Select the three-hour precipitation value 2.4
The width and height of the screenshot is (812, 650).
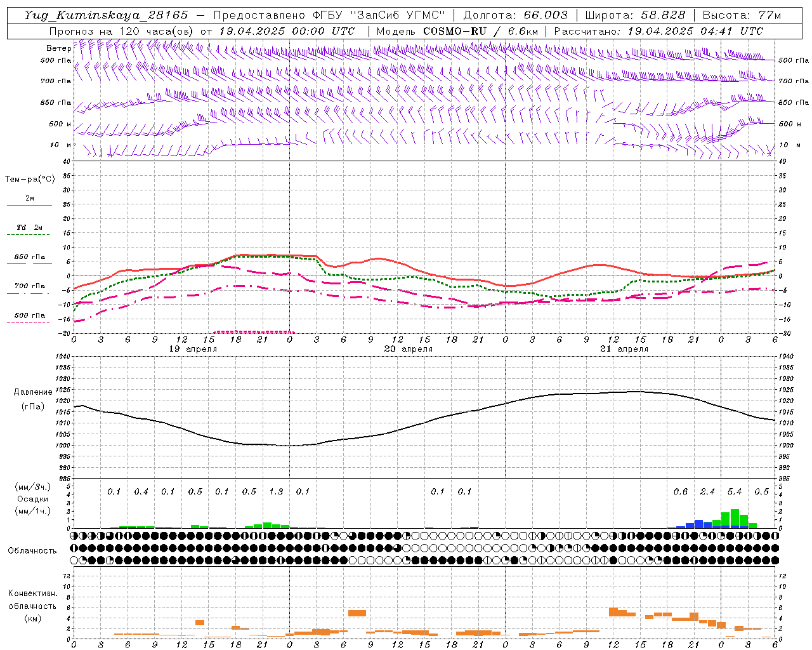707,491
